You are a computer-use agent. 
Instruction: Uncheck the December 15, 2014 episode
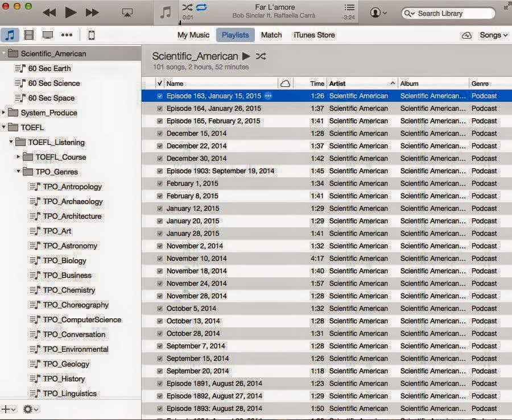click(x=160, y=134)
